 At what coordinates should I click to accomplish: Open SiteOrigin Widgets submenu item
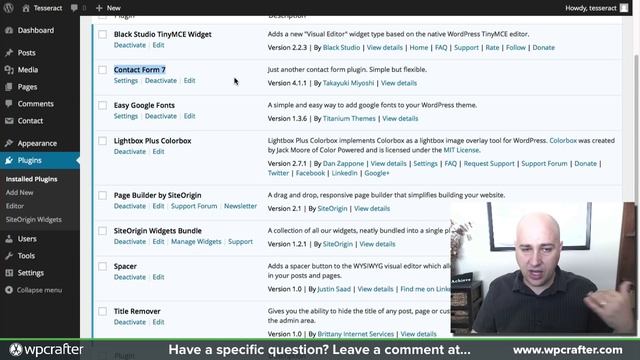(x=33, y=220)
